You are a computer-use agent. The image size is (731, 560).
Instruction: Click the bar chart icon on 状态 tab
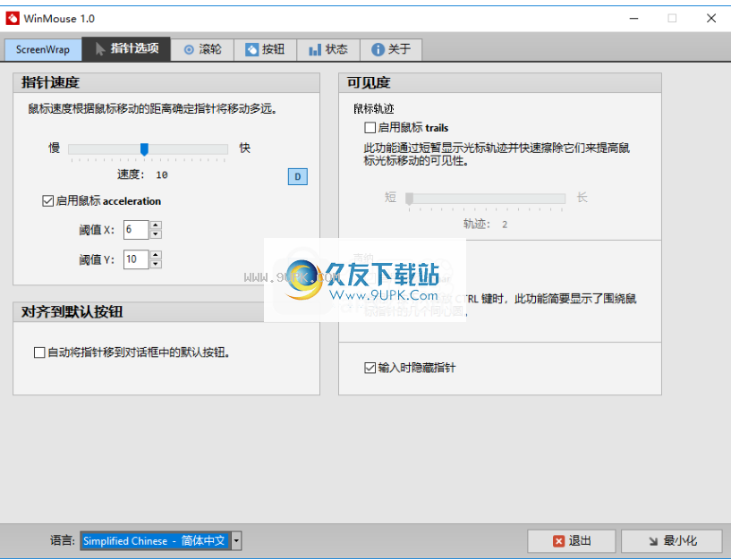[315, 49]
